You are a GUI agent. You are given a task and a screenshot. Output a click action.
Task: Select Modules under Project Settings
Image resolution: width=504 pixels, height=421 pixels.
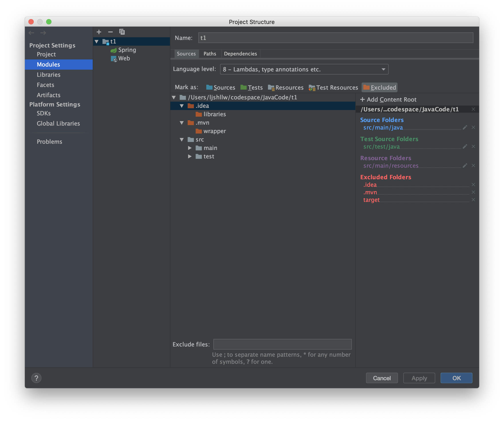49,64
